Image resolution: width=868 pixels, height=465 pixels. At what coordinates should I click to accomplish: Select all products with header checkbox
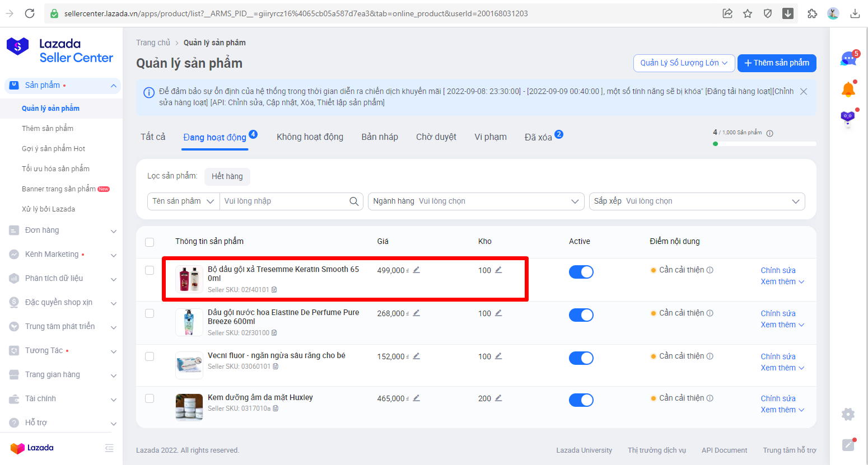point(150,242)
